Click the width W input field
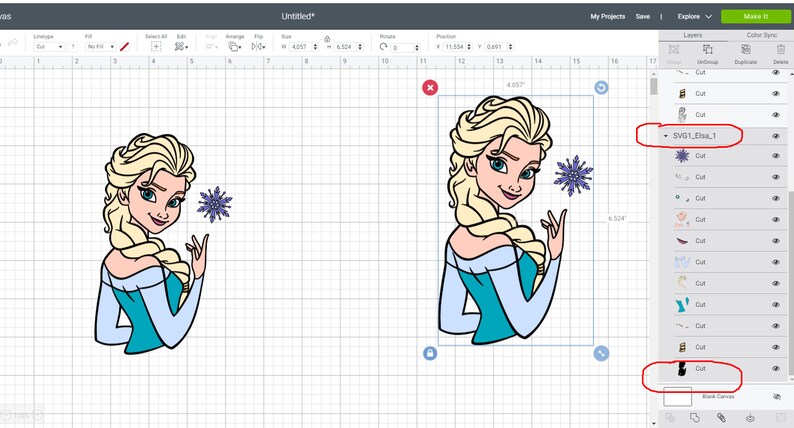This screenshot has width=794, height=428. click(x=301, y=47)
